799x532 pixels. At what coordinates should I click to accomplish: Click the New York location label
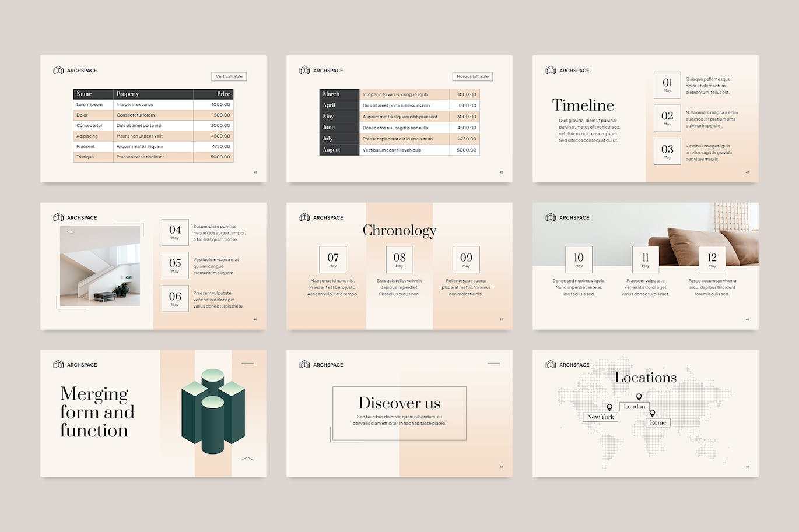[x=600, y=417]
